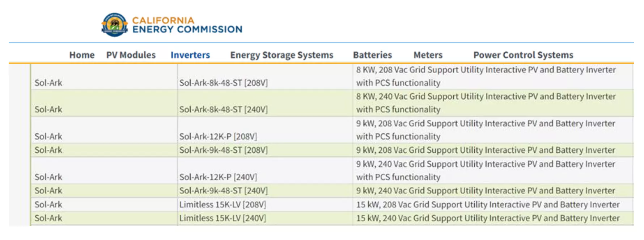Screen dimensions: 644x240
Task: Click the 8 KW, 208 Vac description cell
Action: point(486,76)
